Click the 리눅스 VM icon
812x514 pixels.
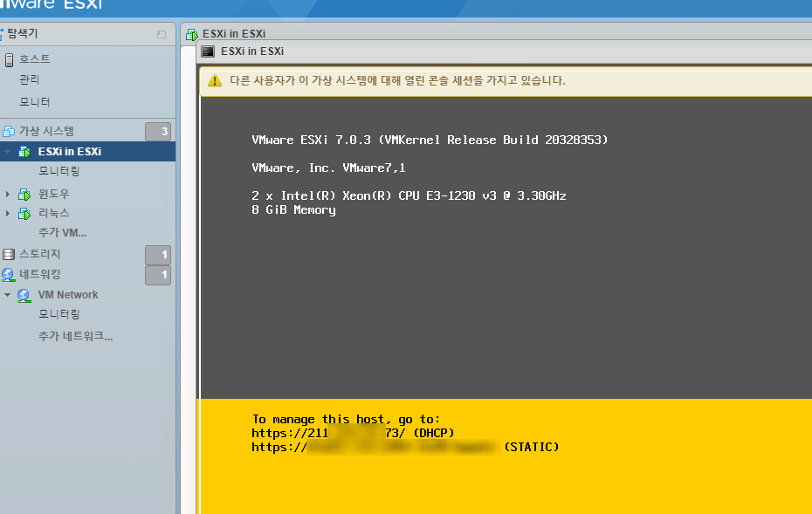[24, 213]
